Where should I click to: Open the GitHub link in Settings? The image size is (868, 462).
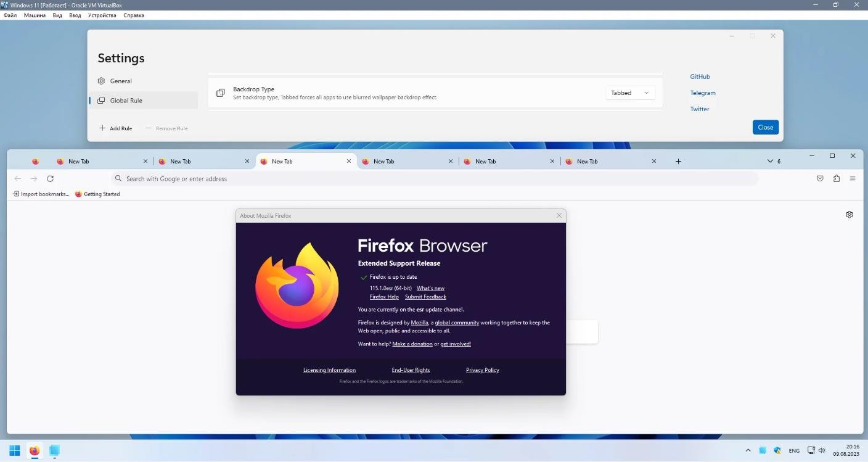[x=700, y=76]
